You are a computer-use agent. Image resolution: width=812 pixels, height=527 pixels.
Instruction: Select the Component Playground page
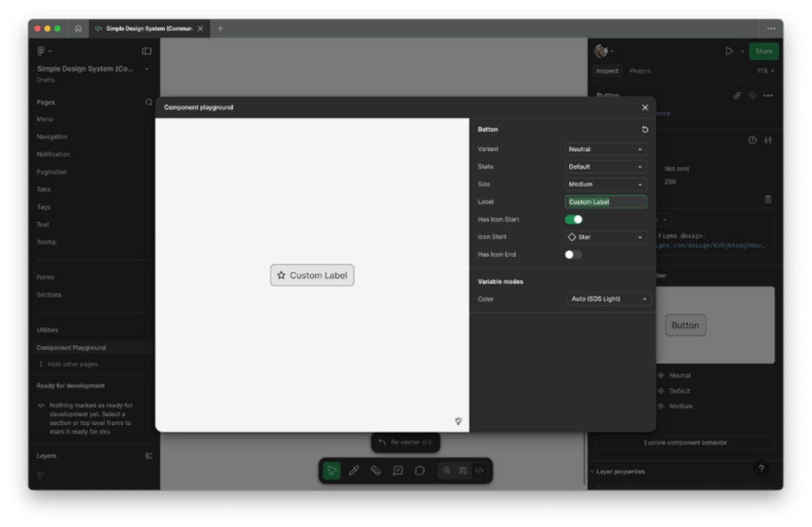click(95, 348)
